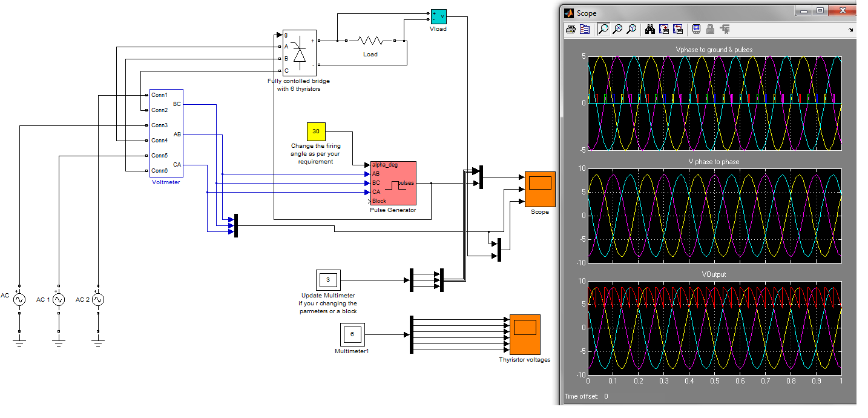Viewport: 868px width, 418px height.
Task: Open Scope Parameters icon
Action: pyautogui.click(x=584, y=28)
